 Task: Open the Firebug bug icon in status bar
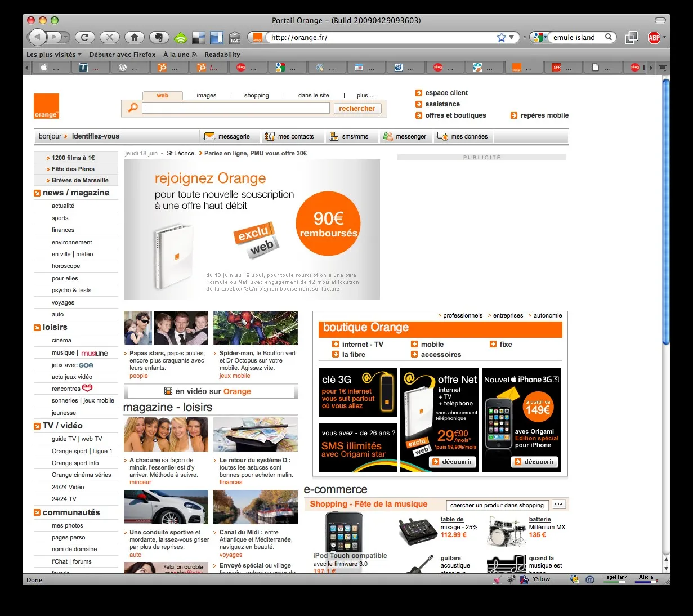point(511,579)
